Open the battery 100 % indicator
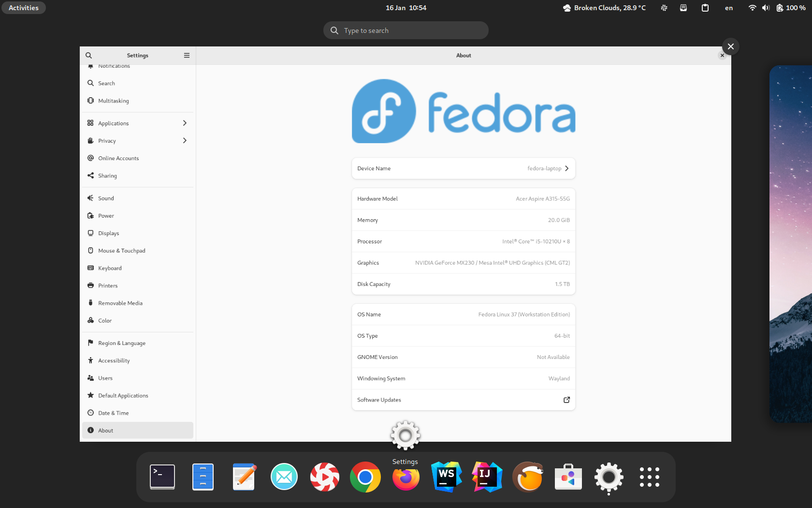Image resolution: width=812 pixels, height=508 pixels. (791, 8)
